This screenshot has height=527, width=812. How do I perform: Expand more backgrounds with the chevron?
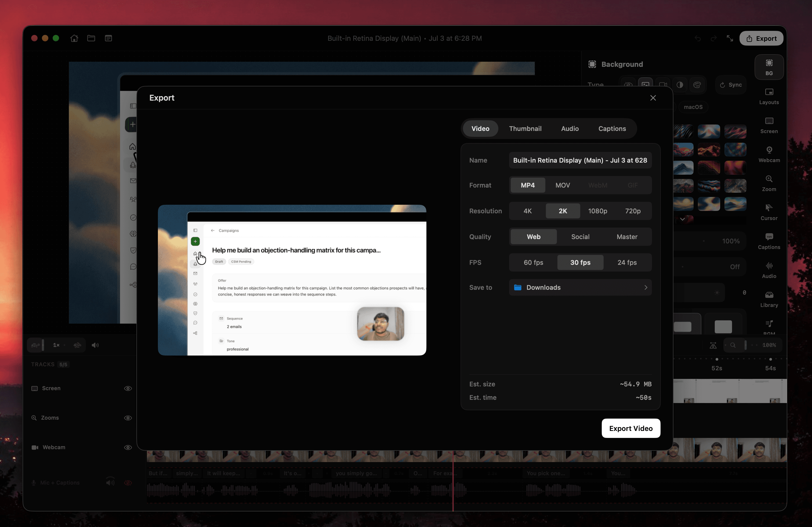[x=682, y=219]
